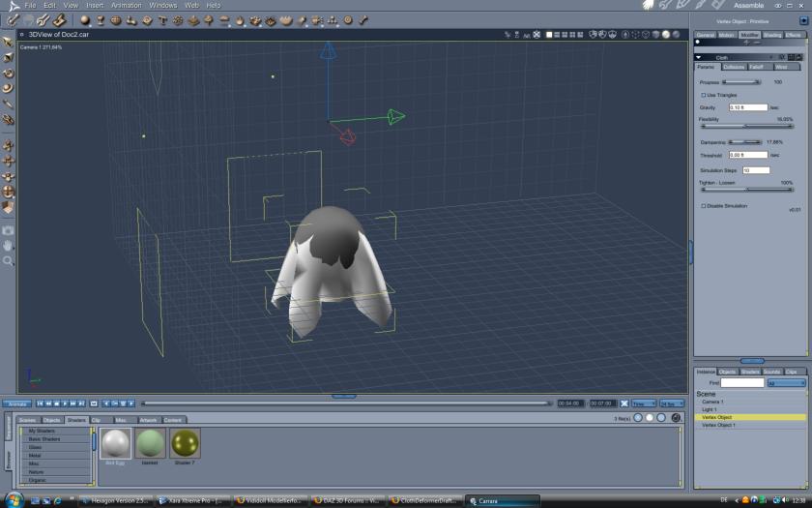Set single-view layout in 3D view header
This screenshot has width=812, height=508.
(549, 34)
